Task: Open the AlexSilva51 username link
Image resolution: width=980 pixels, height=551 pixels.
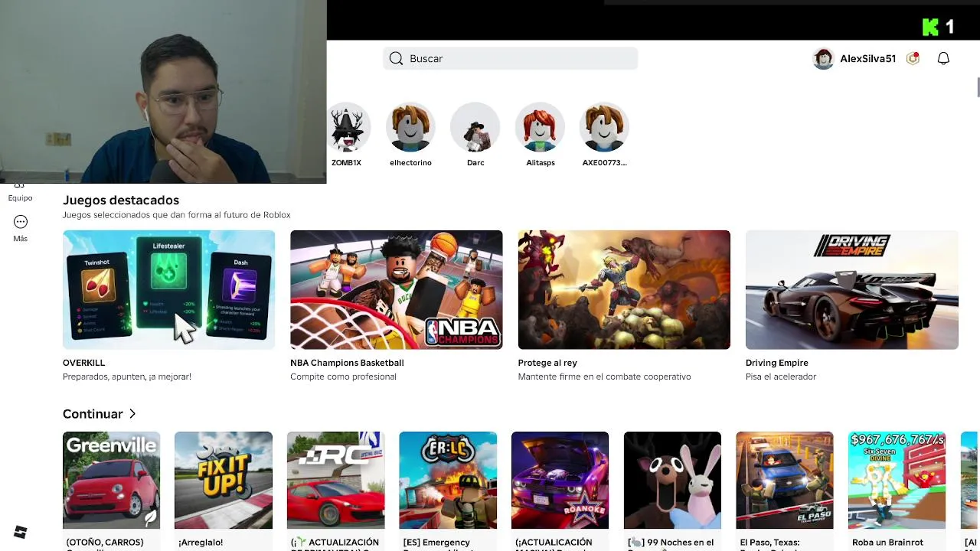Action: pos(867,59)
